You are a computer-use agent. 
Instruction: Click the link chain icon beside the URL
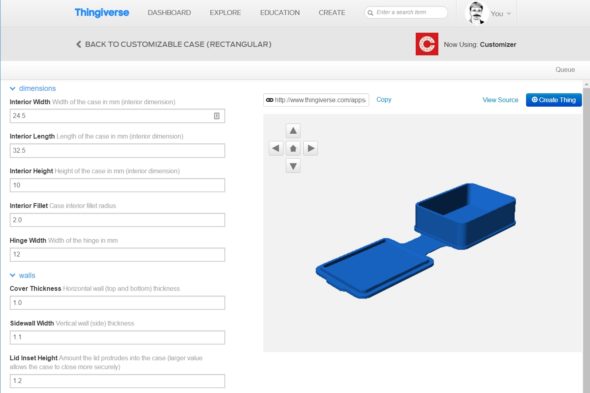pyautogui.click(x=269, y=100)
